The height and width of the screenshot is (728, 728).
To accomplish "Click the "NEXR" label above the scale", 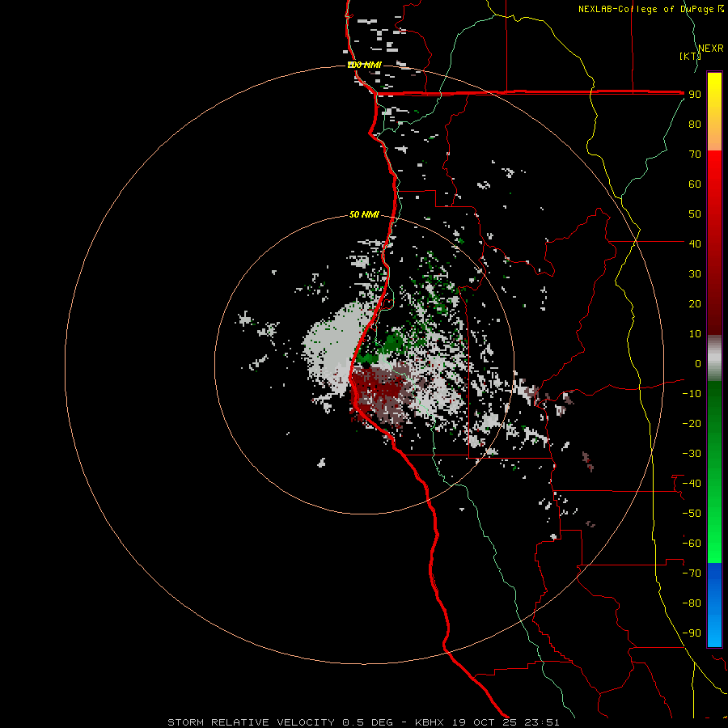I will tap(711, 49).
